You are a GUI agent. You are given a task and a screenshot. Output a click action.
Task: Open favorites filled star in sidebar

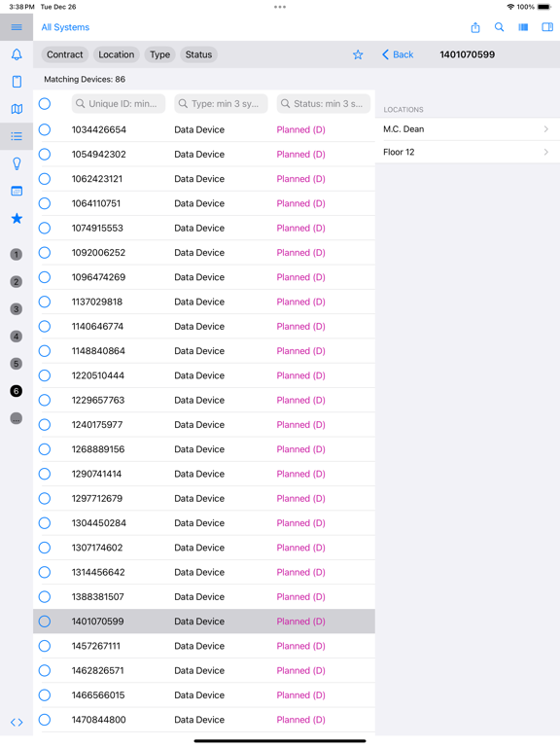(17, 219)
